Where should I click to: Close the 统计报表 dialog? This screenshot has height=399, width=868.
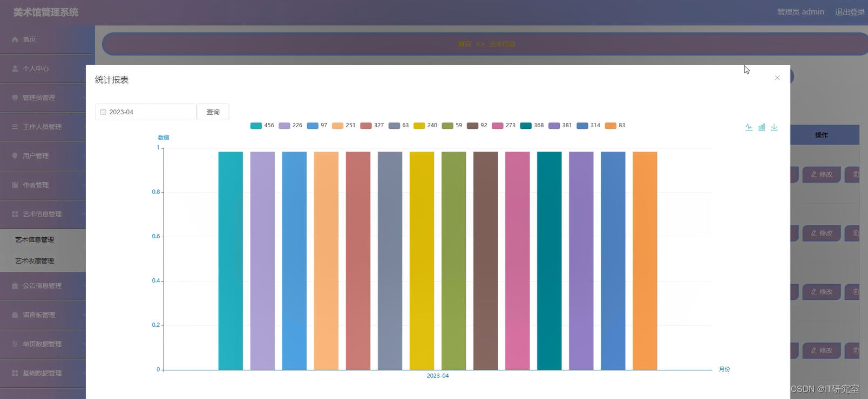pyautogui.click(x=777, y=78)
